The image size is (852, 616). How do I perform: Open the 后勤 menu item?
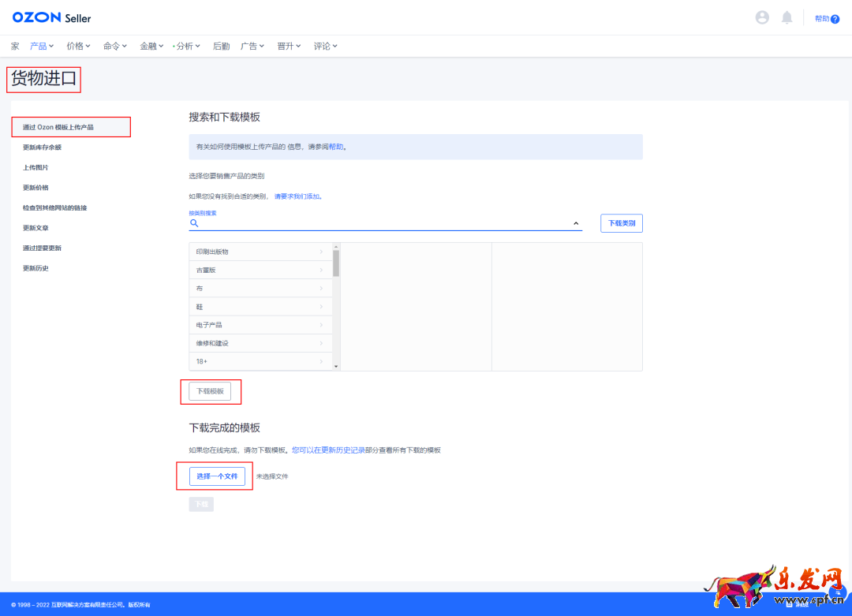click(221, 47)
